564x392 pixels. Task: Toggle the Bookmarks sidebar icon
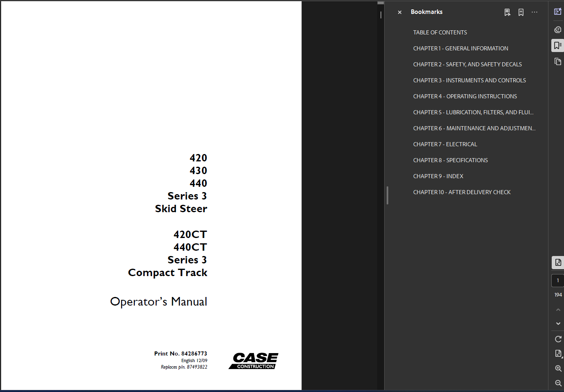558,45
